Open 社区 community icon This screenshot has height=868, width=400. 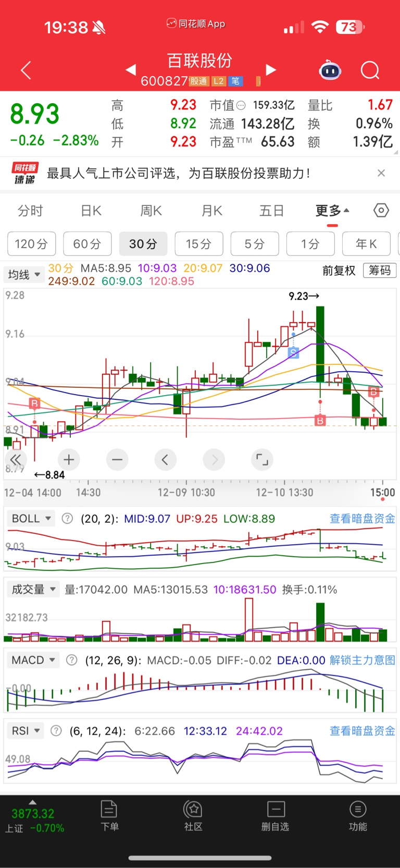coord(193,815)
